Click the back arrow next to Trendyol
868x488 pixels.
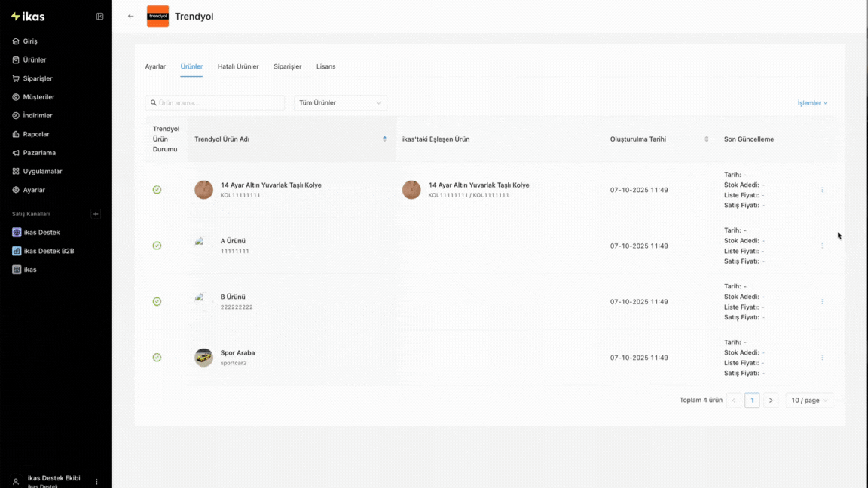131,17
